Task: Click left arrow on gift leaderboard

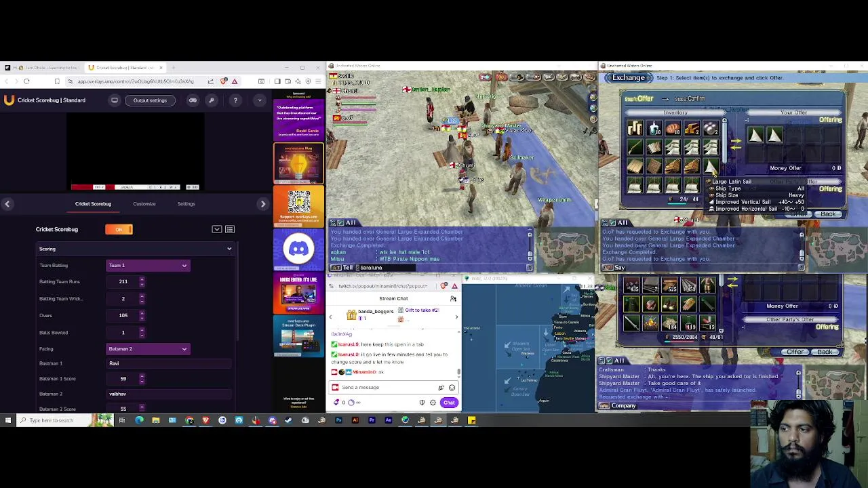Action: click(x=330, y=317)
